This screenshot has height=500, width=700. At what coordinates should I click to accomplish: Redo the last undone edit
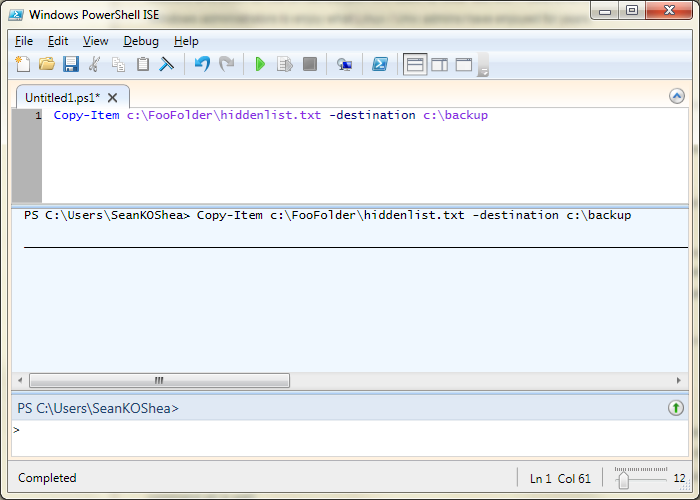click(x=227, y=64)
